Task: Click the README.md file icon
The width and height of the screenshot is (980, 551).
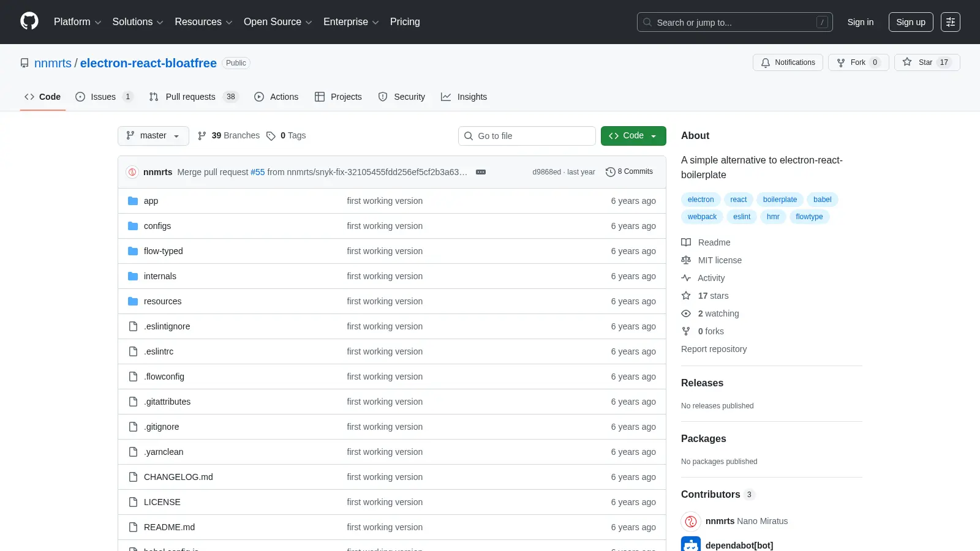Action: (133, 527)
